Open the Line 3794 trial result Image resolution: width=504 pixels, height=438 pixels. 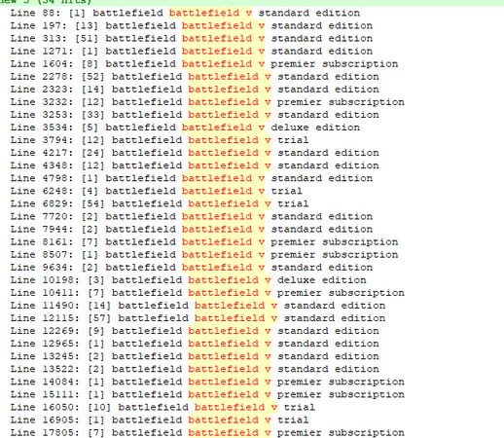pos(160,140)
